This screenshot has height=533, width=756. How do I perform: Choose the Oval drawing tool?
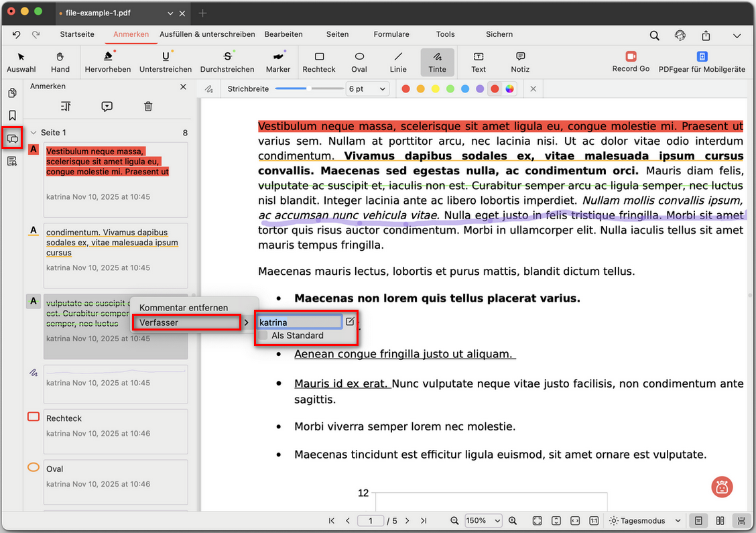(x=359, y=62)
